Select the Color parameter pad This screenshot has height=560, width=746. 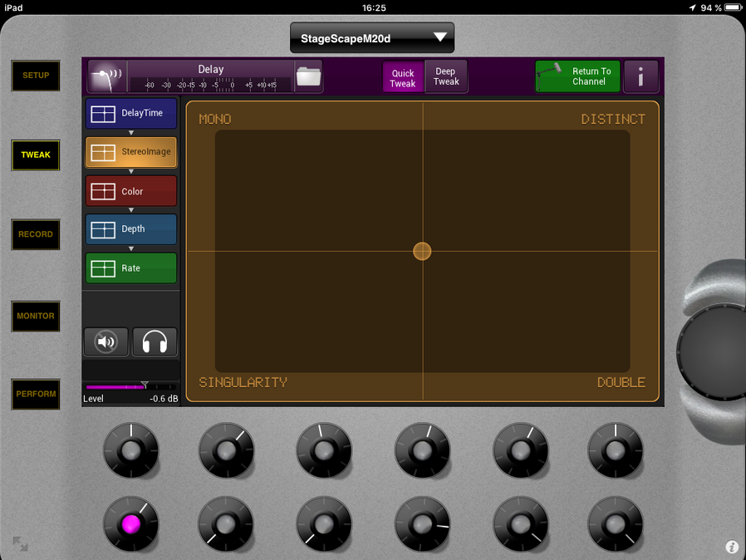131,191
